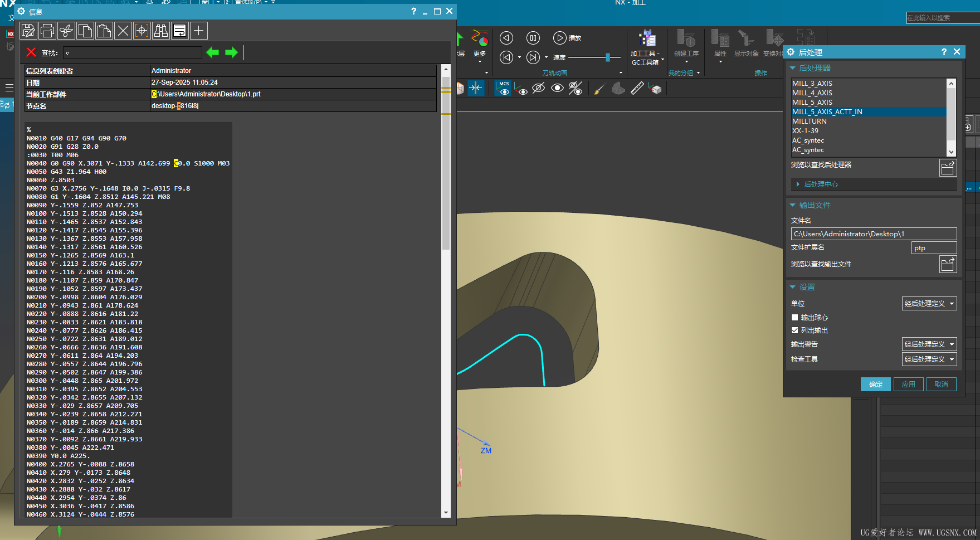This screenshot has height=540, width=980.
Task: Toggle the word wrap icon in the 信息 toolbar
Action: coord(180,31)
